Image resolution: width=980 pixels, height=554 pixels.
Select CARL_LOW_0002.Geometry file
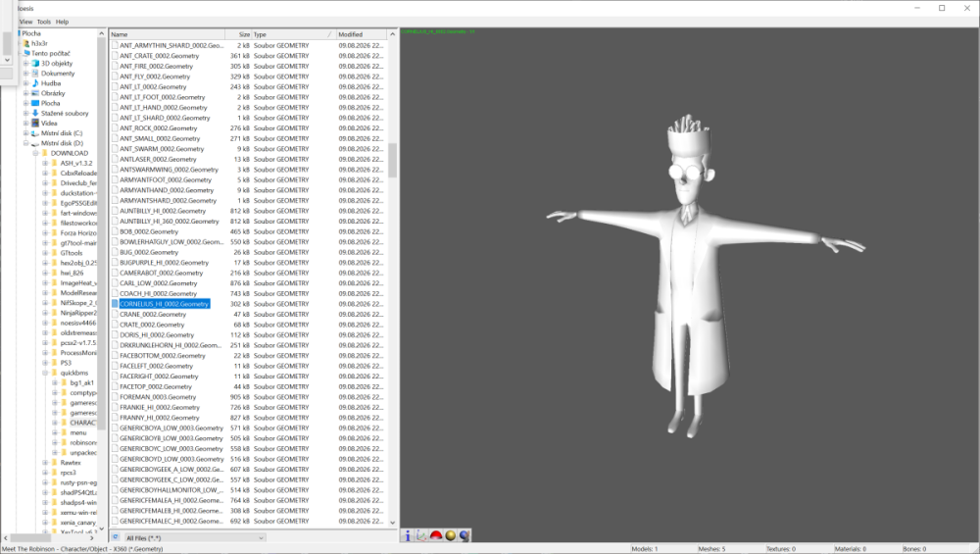pyautogui.click(x=158, y=283)
